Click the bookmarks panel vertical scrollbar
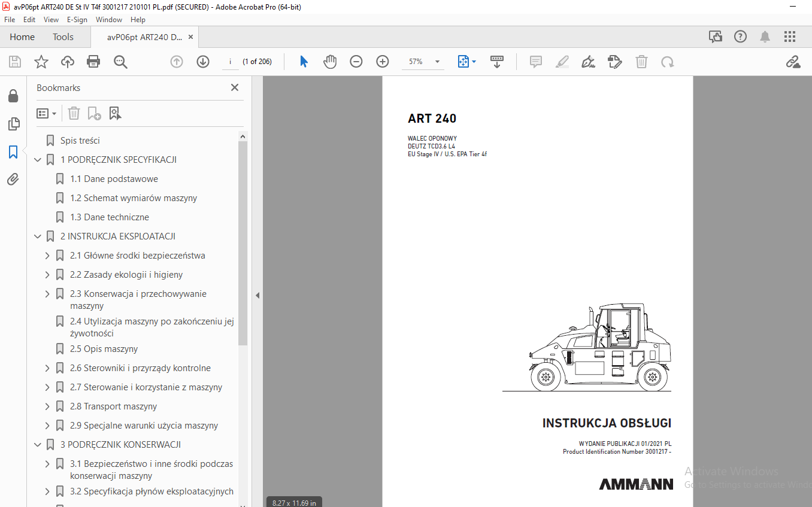 (x=243, y=244)
